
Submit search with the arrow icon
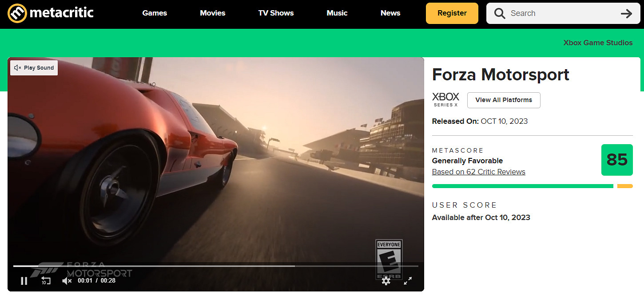626,13
